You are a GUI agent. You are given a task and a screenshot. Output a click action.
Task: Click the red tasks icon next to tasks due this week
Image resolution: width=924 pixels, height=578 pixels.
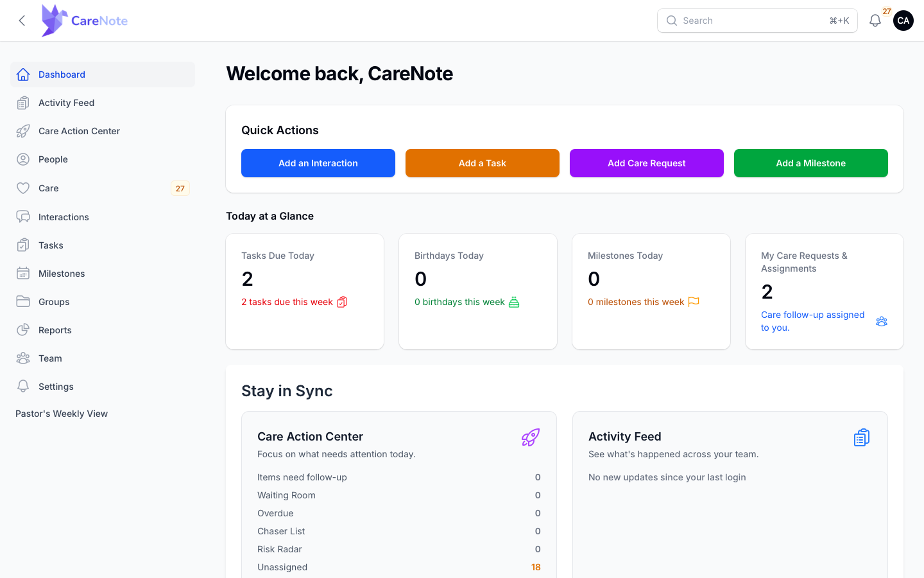click(342, 302)
